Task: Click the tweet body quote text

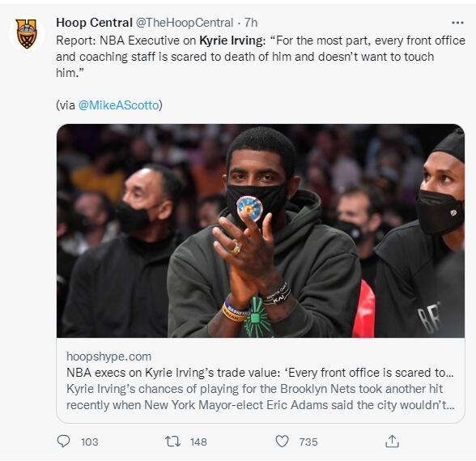Action: pos(261,57)
